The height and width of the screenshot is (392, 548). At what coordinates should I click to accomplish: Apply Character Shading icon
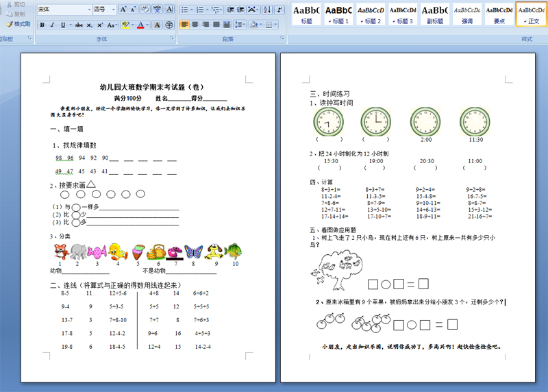[158, 25]
